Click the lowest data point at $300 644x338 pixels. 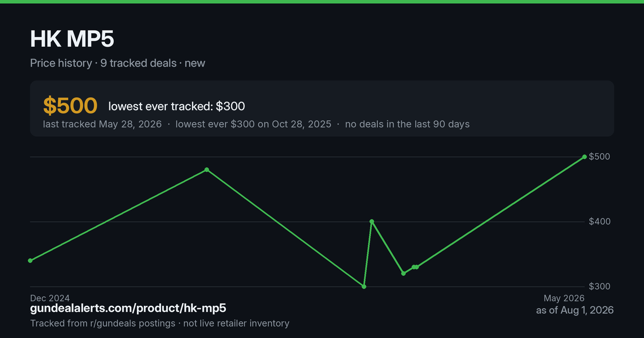(x=364, y=286)
